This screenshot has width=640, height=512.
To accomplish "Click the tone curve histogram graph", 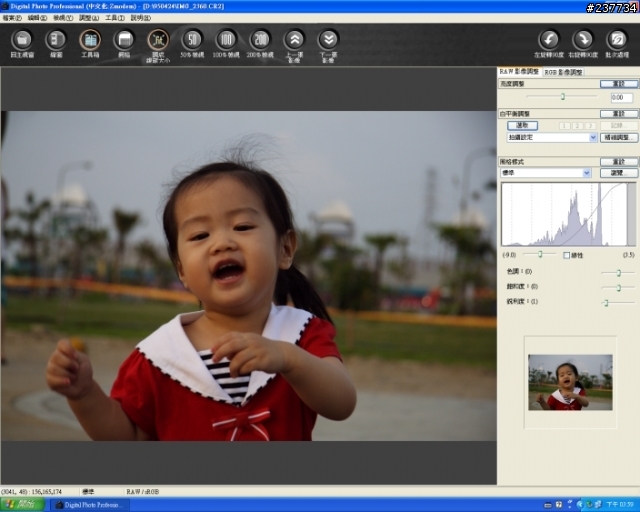I will tap(568, 214).
